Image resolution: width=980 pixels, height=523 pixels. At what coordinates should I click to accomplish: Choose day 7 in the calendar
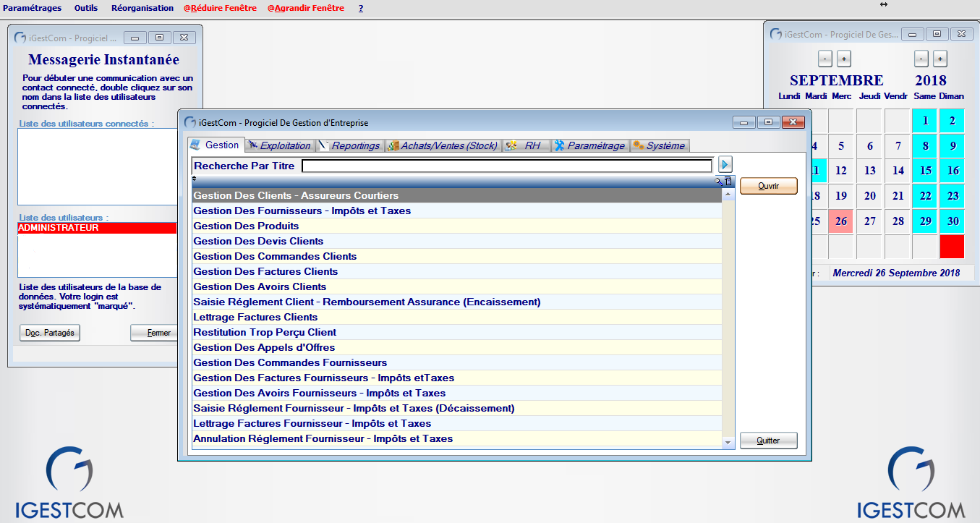tap(898, 146)
